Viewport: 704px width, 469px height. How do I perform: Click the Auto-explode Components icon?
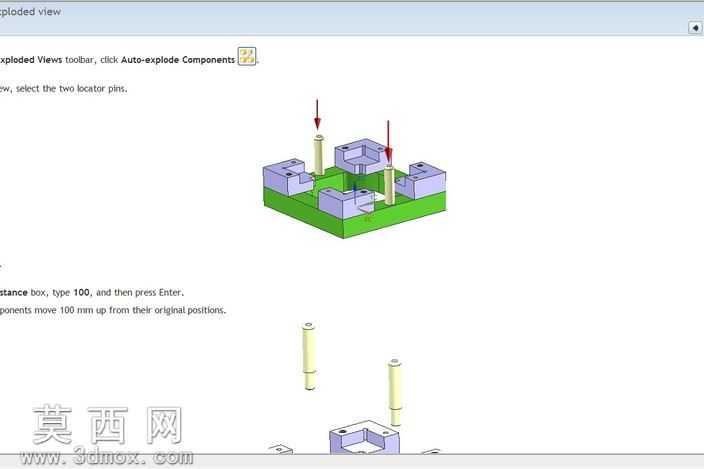pos(246,57)
